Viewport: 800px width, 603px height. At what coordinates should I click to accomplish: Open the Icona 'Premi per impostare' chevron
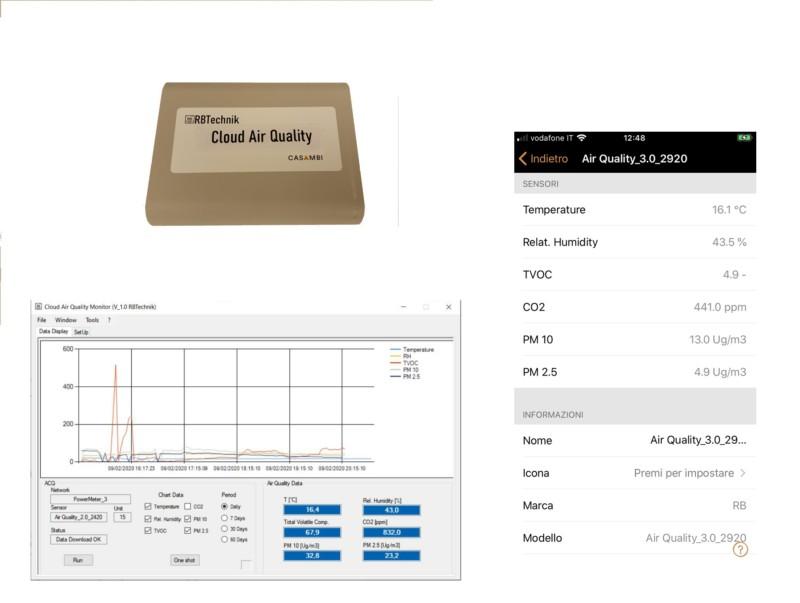click(743, 473)
